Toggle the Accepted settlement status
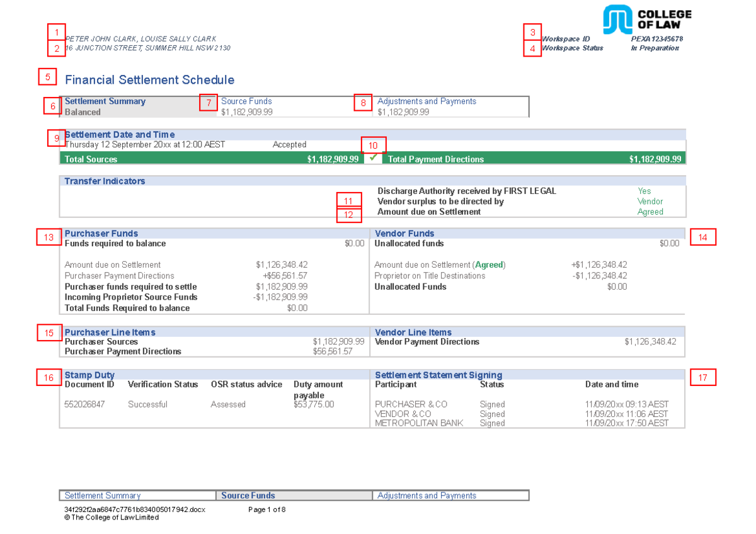The width and height of the screenshot is (756, 534). pyautogui.click(x=290, y=144)
